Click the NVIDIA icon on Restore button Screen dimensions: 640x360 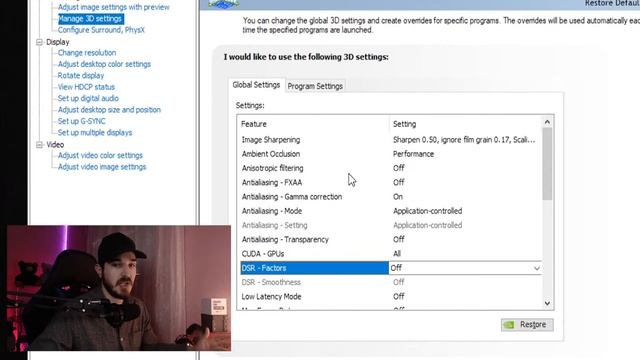click(509, 325)
